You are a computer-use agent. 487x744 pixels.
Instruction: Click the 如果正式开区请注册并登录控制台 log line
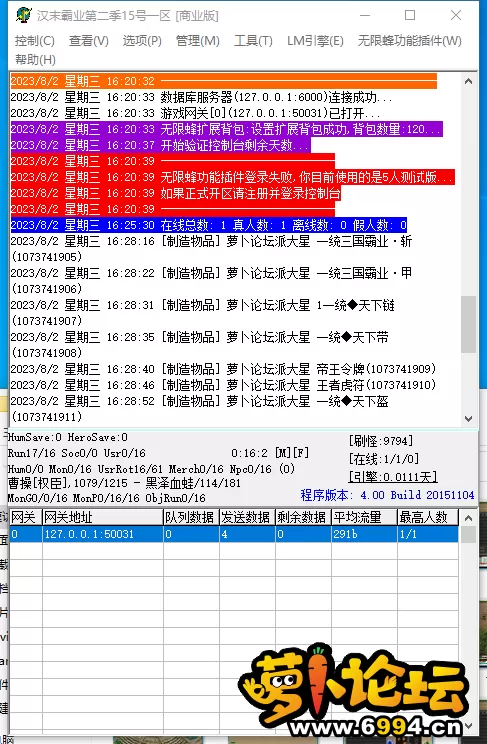pos(176,193)
